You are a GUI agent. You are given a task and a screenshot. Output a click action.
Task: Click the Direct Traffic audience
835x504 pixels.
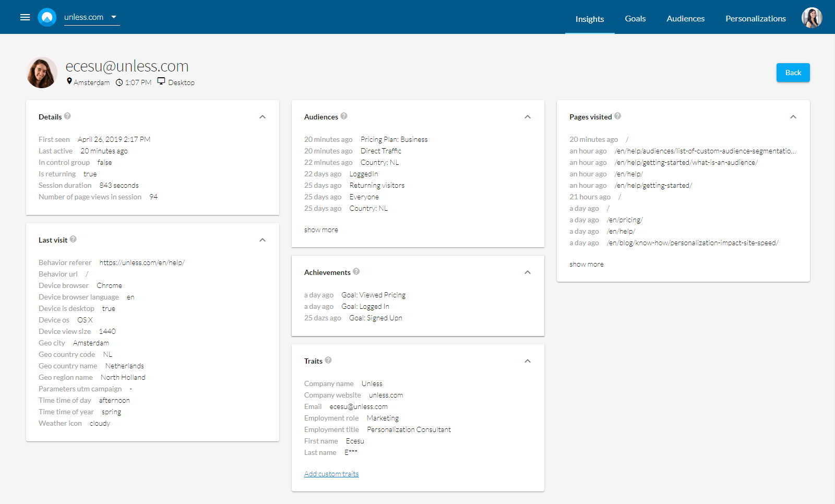[381, 151]
